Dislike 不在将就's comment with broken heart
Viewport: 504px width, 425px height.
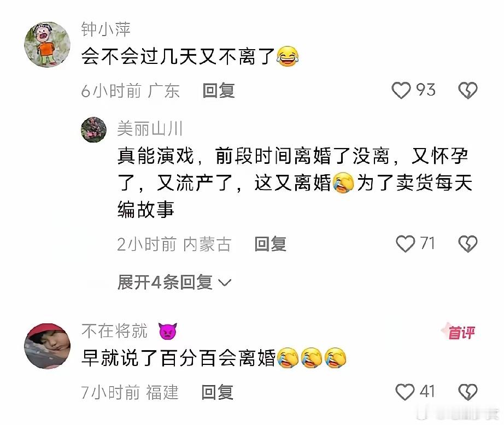[x=467, y=392]
